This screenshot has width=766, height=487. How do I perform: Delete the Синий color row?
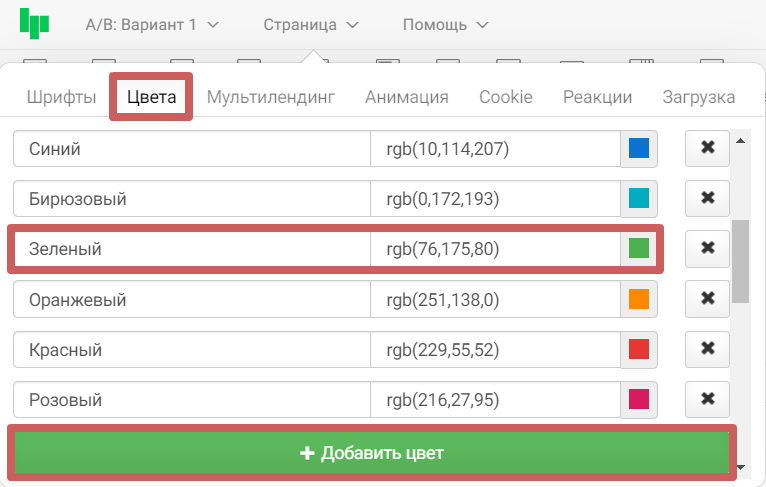[x=707, y=148]
